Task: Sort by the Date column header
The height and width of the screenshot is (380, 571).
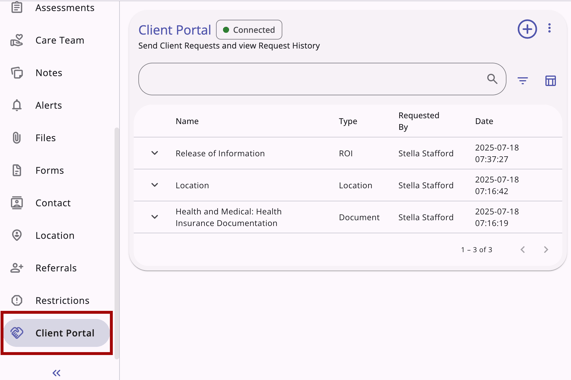Action: 484,121
